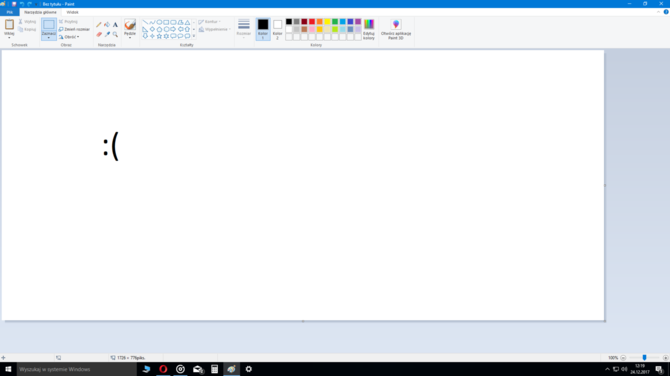Select the Magnifier tool
This screenshot has height=376, width=670.
pos(115,34)
